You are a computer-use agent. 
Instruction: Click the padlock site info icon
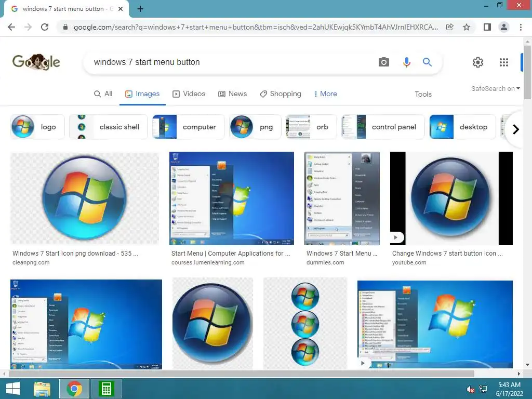[65, 27]
